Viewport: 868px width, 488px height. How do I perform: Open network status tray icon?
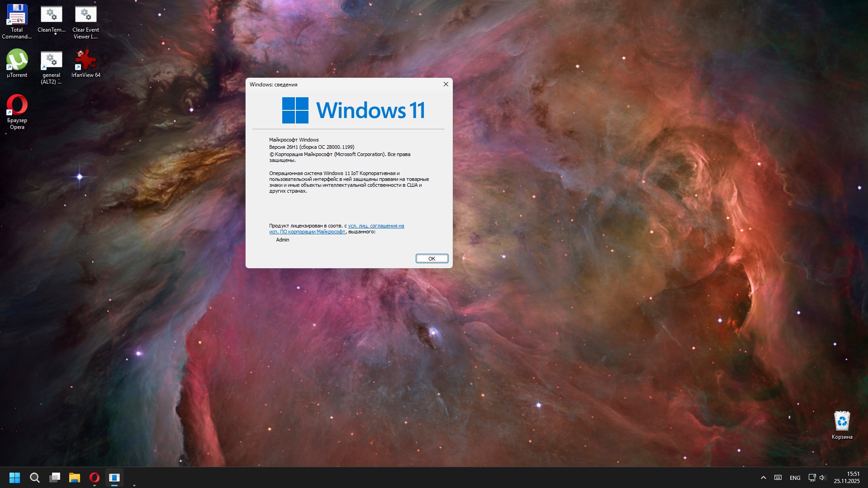coord(812,478)
